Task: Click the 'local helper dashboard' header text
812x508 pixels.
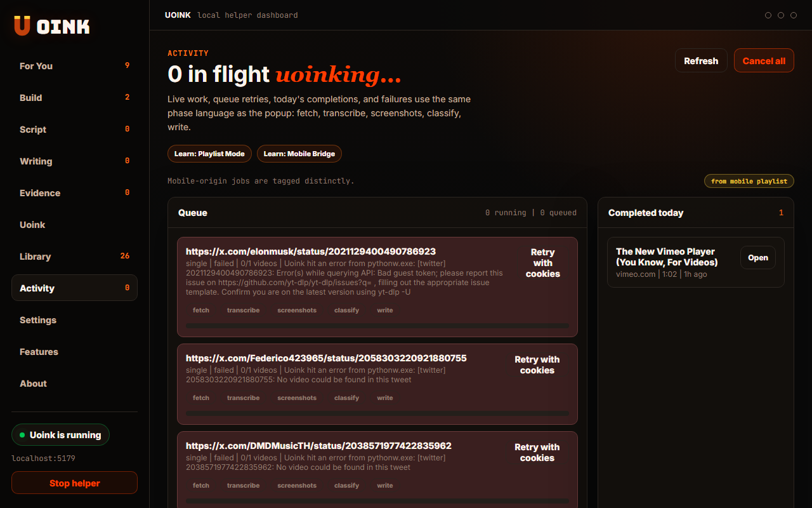Action: [x=247, y=15]
